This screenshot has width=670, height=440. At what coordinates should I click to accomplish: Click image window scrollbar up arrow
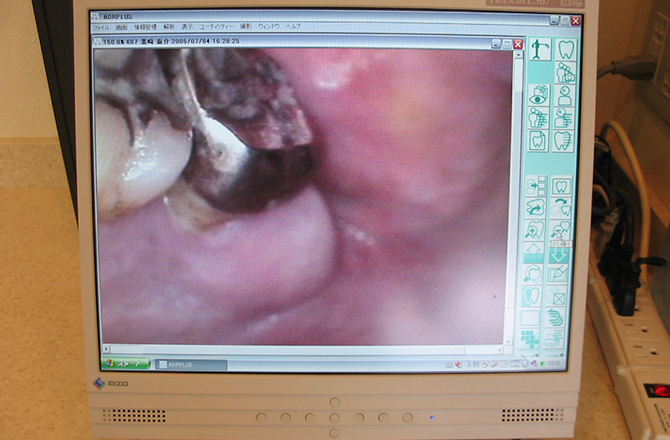coord(517,56)
